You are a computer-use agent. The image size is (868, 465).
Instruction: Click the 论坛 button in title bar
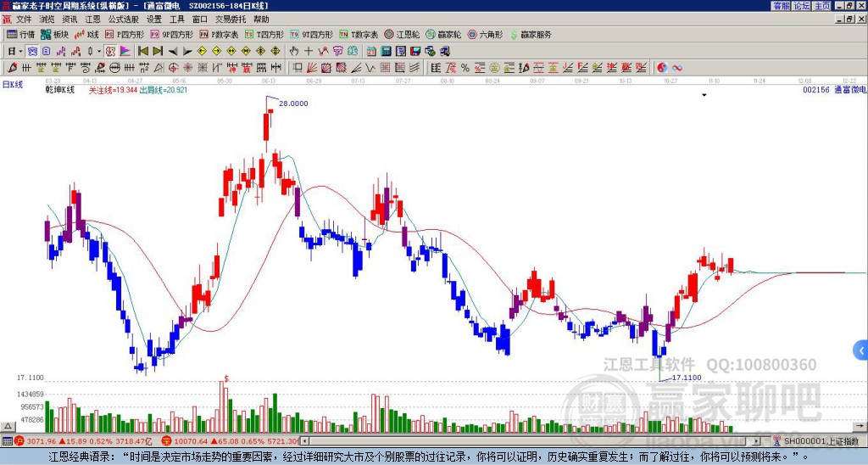(x=802, y=6)
